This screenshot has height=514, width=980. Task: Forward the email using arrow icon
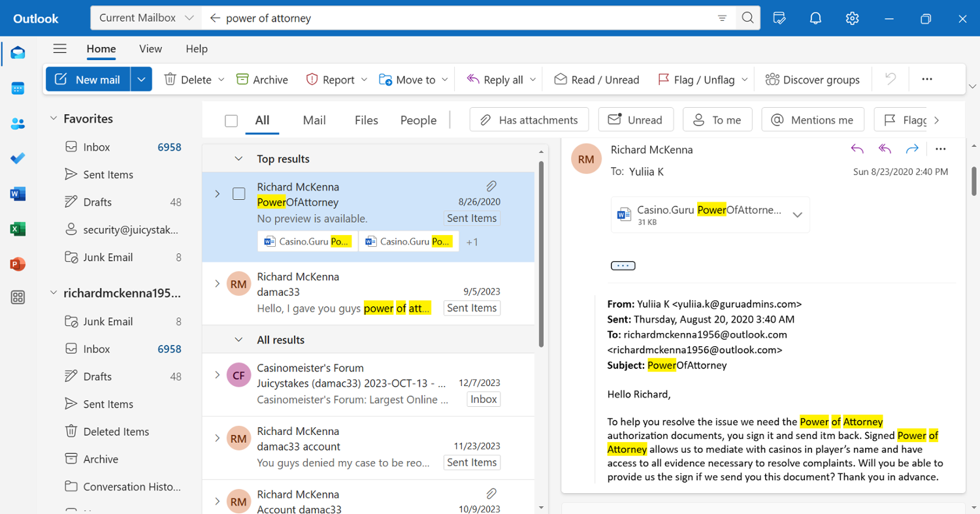[x=912, y=150]
